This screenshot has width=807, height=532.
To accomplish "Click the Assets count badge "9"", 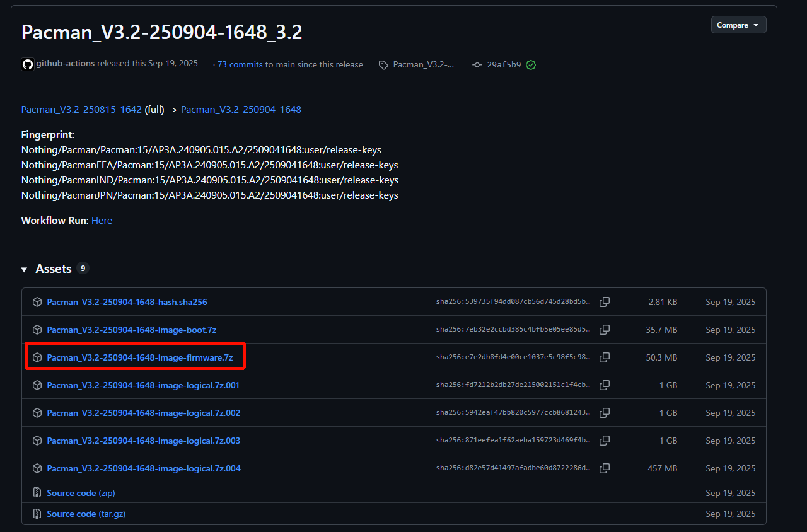I will [x=83, y=268].
